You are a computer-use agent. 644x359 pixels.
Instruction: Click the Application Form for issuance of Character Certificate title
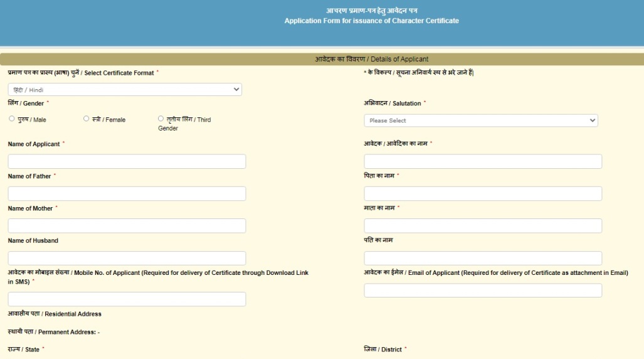pos(372,21)
